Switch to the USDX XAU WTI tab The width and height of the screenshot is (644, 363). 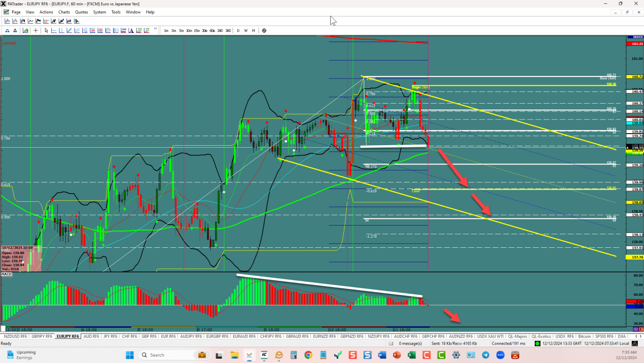490,336
